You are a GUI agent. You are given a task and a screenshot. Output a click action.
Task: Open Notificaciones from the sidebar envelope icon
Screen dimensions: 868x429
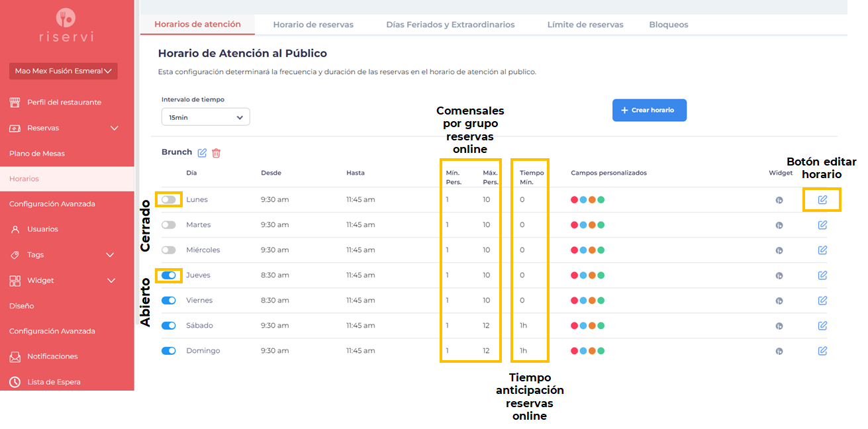(x=15, y=357)
